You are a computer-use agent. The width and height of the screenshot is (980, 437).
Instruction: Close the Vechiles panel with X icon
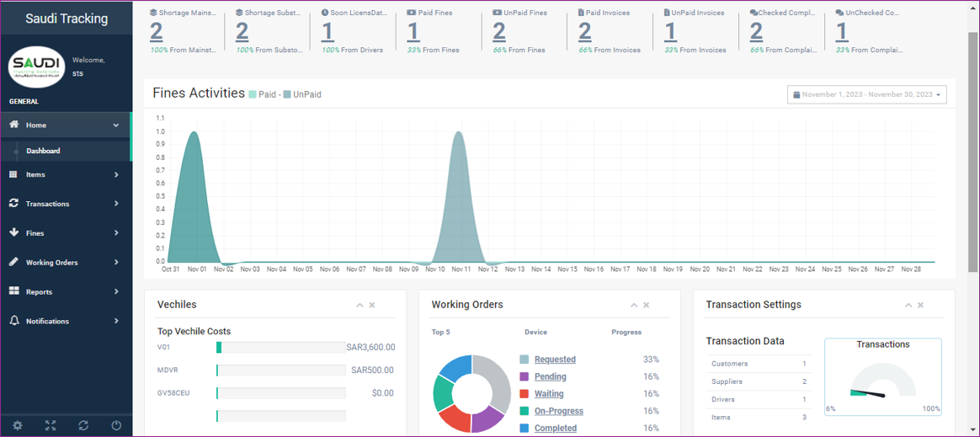click(372, 305)
